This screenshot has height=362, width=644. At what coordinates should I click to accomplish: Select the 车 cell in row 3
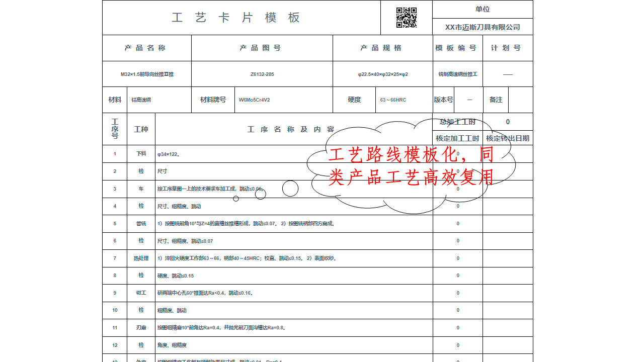[x=141, y=189]
